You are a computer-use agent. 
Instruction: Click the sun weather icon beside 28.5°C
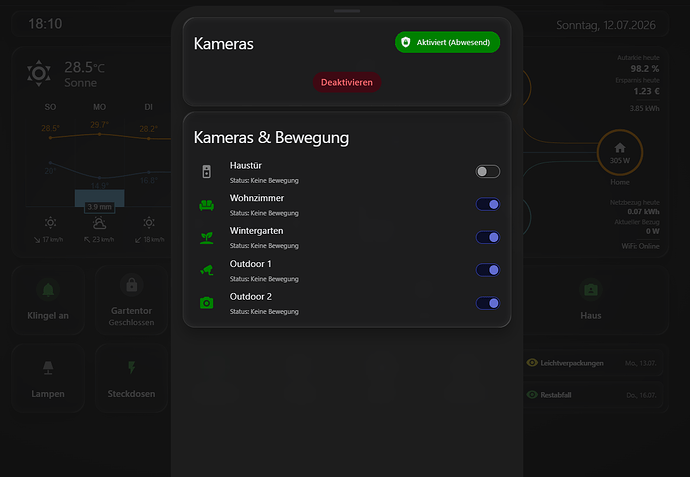click(x=39, y=73)
